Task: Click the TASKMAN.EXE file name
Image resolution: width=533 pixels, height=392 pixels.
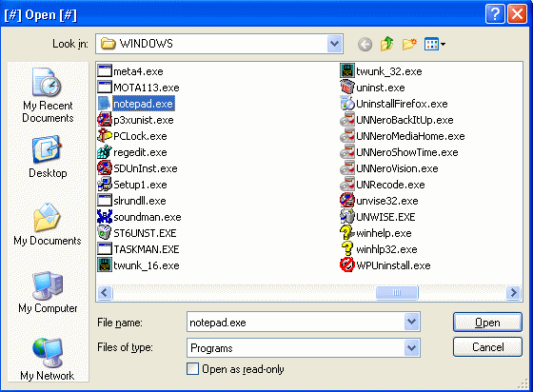Action: (x=147, y=249)
